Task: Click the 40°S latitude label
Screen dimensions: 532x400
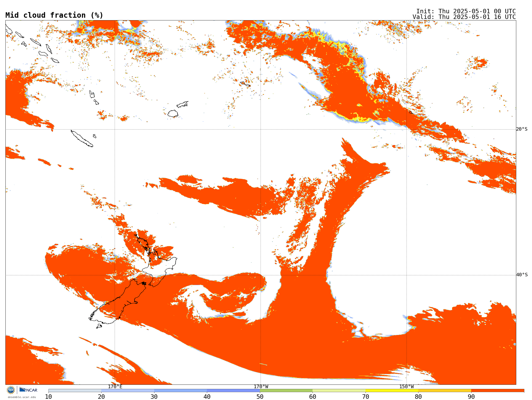Action: click(x=522, y=275)
